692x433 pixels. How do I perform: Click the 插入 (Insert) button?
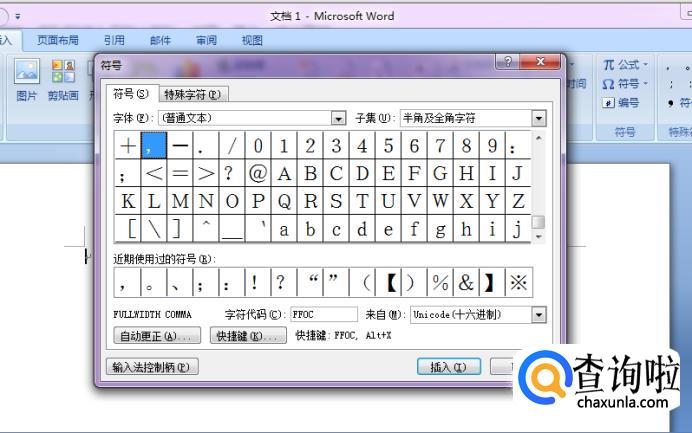(x=449, y=367)
